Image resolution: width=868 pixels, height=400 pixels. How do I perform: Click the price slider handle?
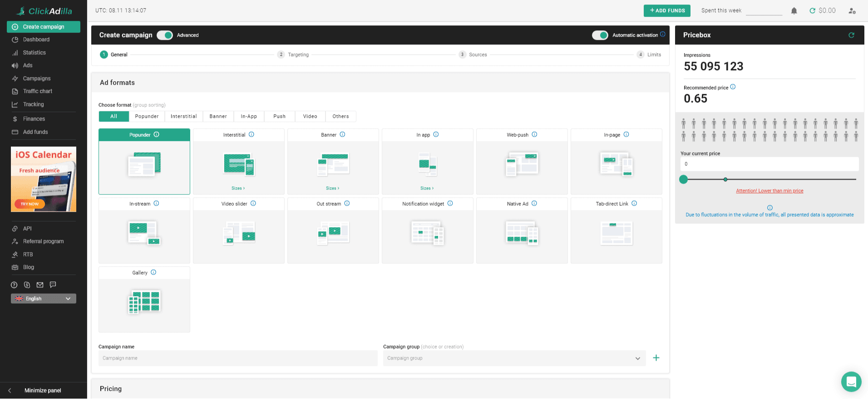684,180
